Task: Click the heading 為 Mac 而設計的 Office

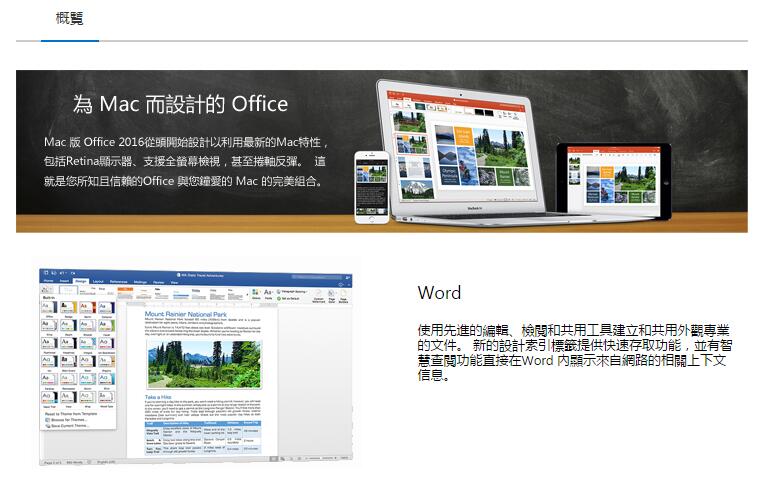Action: 180,104
